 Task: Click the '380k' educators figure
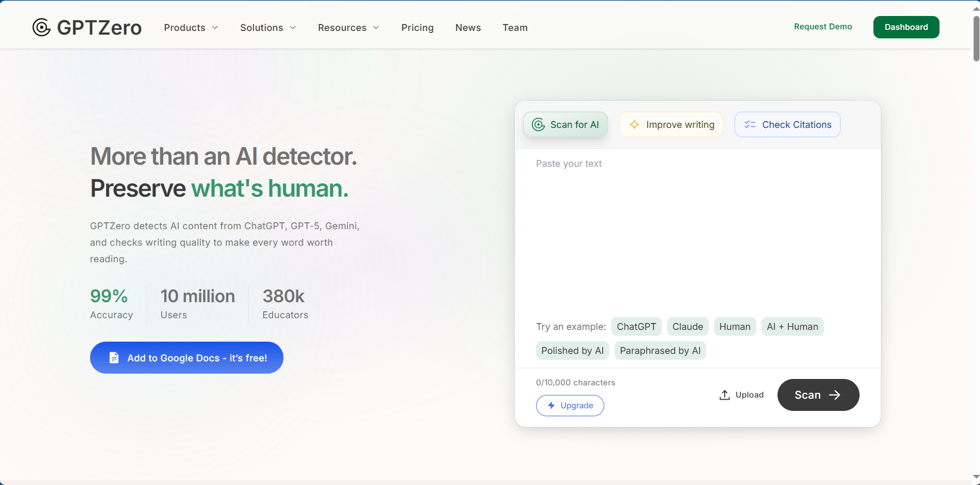pyautogui.click(x=284, y=296)
